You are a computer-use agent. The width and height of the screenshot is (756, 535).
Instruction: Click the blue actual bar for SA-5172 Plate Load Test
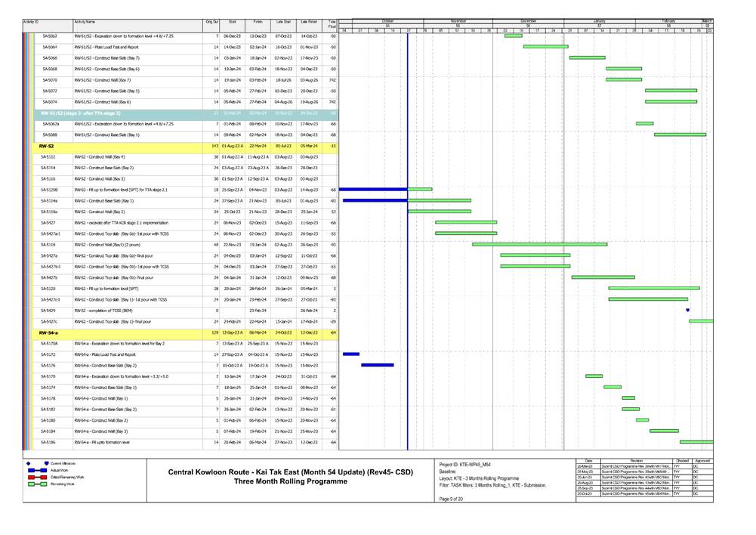351,354
